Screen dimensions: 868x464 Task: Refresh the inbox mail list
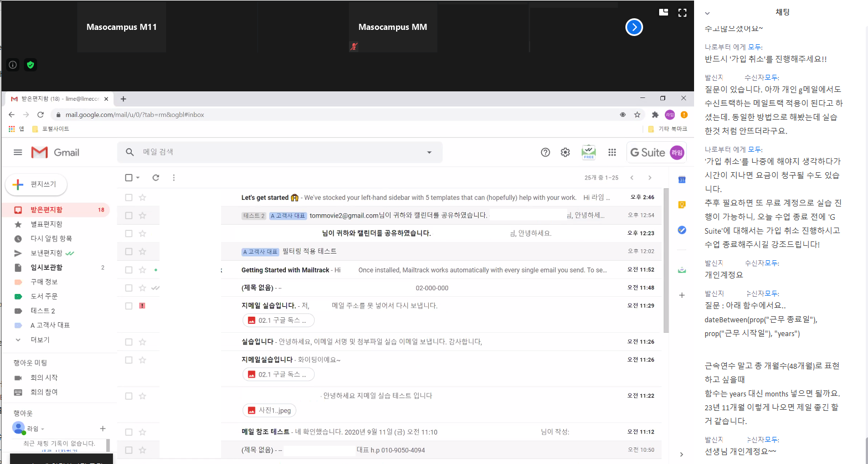156,178
